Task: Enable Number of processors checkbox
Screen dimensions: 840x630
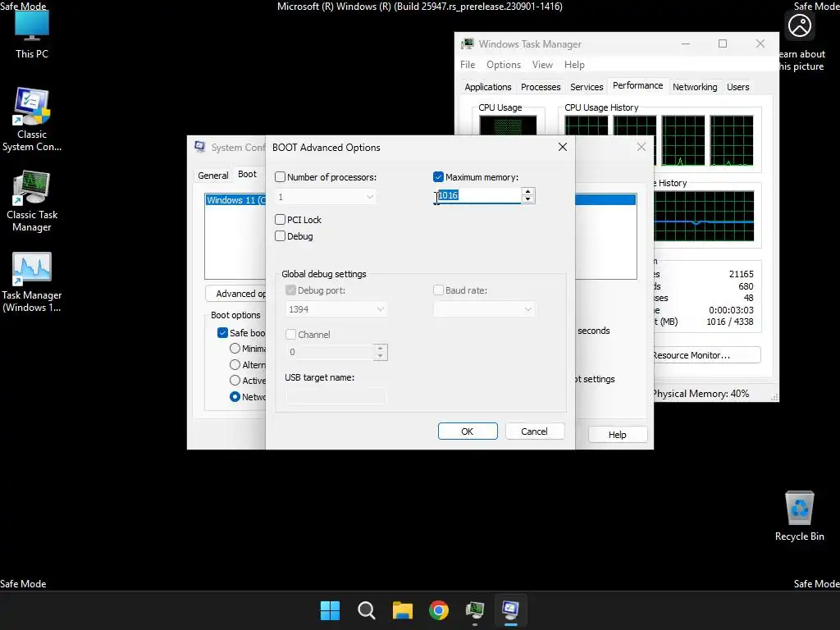Action: click(x=281, y=177)
